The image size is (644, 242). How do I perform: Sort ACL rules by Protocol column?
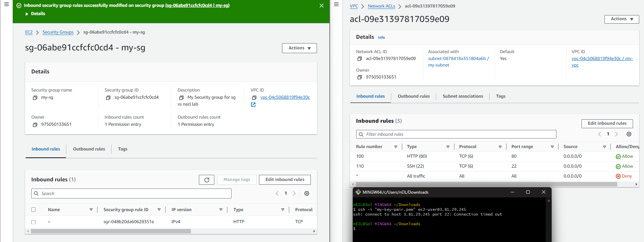click(500, 147)
